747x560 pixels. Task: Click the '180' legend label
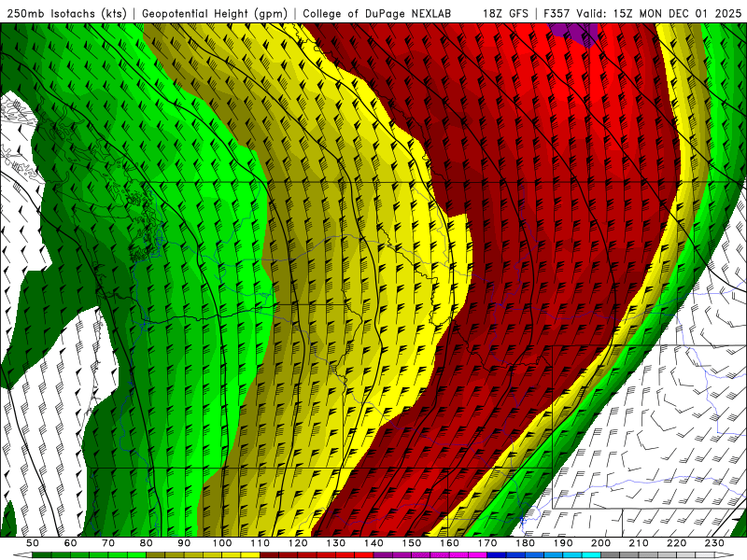(525, 543)
